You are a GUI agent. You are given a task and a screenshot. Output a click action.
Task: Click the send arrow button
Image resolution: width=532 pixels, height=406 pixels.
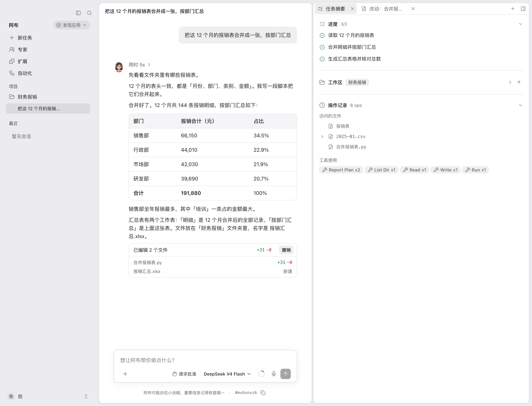tap(285, 374)
